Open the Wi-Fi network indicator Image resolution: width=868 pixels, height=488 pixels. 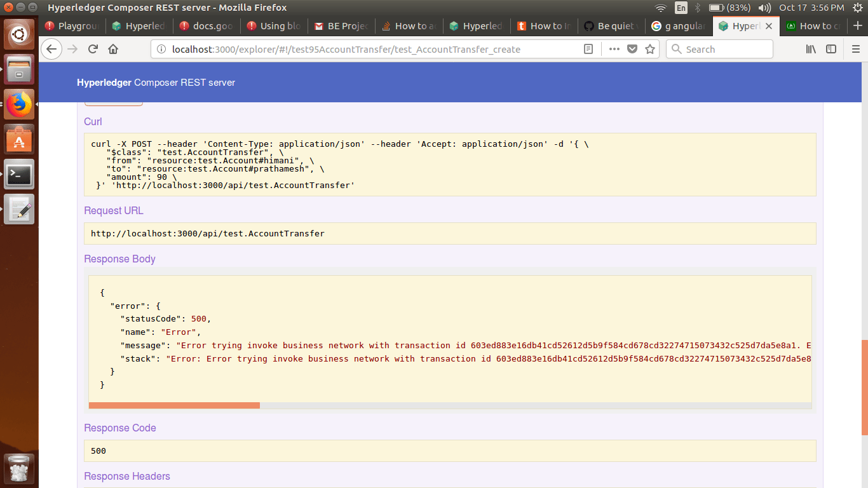click(661, 8)
